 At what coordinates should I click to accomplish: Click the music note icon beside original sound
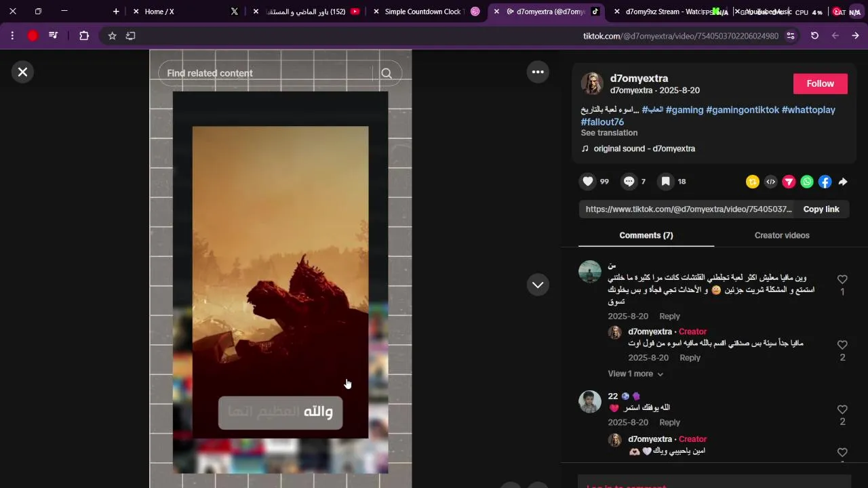[585, 148]
